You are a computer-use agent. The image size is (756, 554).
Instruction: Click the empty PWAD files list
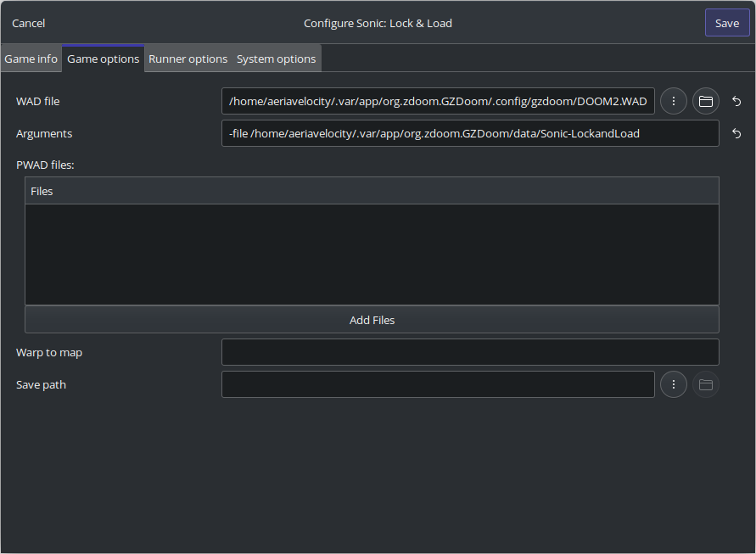pyautogui.click(x=372, y=255)
